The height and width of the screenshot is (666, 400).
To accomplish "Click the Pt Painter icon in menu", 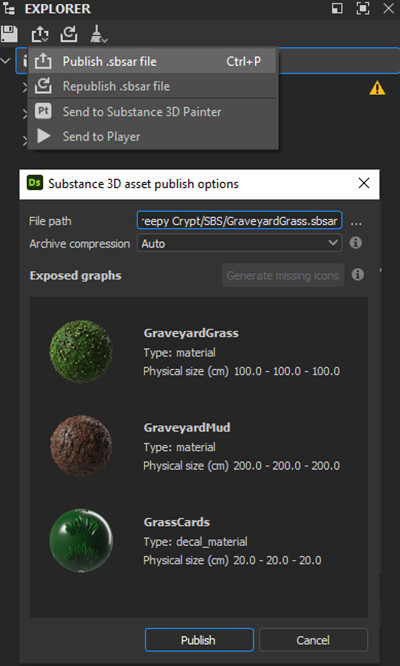I will [43, 112].
